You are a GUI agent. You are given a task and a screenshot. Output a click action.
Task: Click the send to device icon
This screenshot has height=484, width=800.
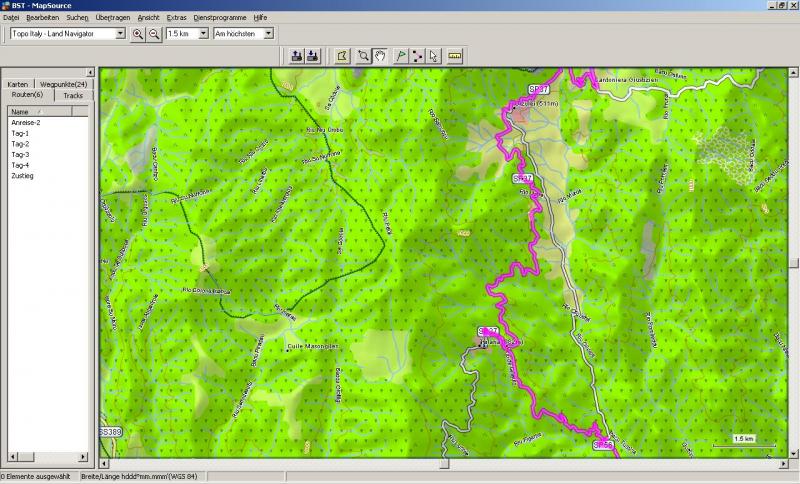point(297,55)
